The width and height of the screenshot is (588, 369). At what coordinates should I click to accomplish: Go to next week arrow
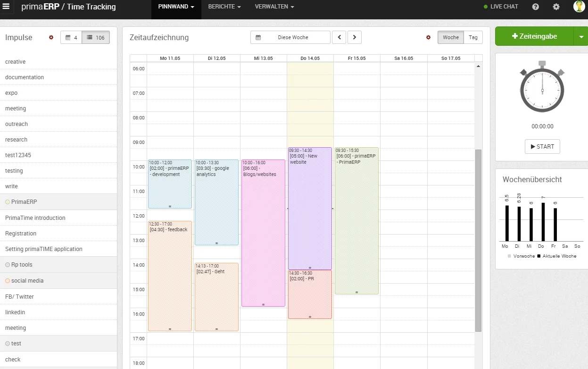(x=355, y=37)
